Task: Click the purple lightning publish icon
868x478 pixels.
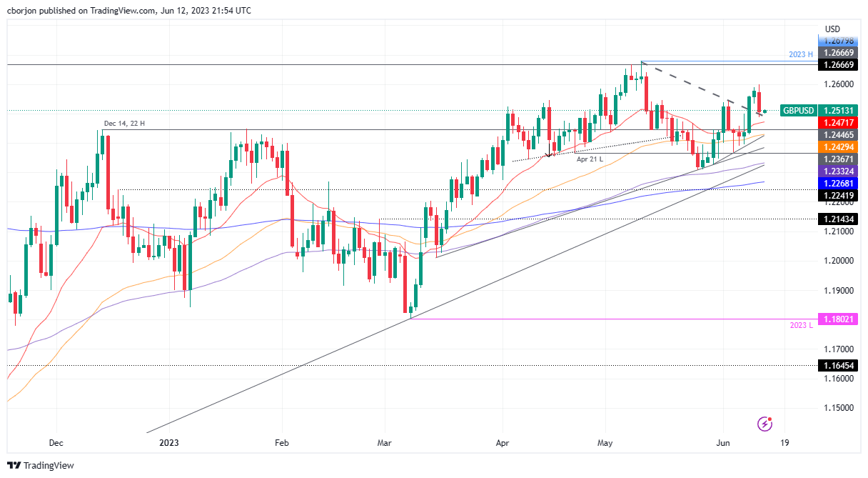Action: tap(764, 424)
